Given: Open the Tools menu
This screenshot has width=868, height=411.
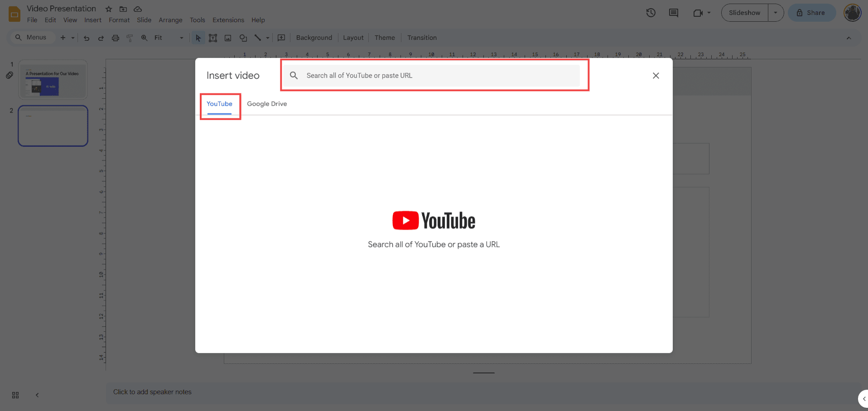Looking at the screenshot, I should click(x=198, y=20).
